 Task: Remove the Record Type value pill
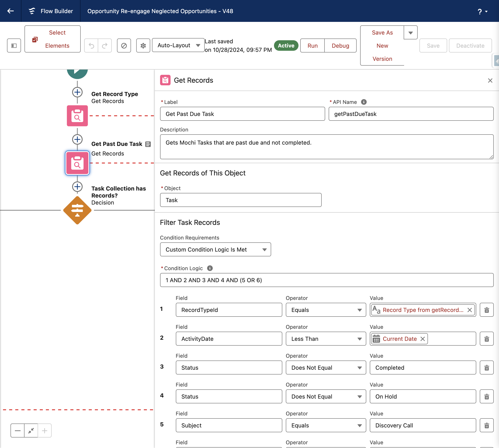469,310
